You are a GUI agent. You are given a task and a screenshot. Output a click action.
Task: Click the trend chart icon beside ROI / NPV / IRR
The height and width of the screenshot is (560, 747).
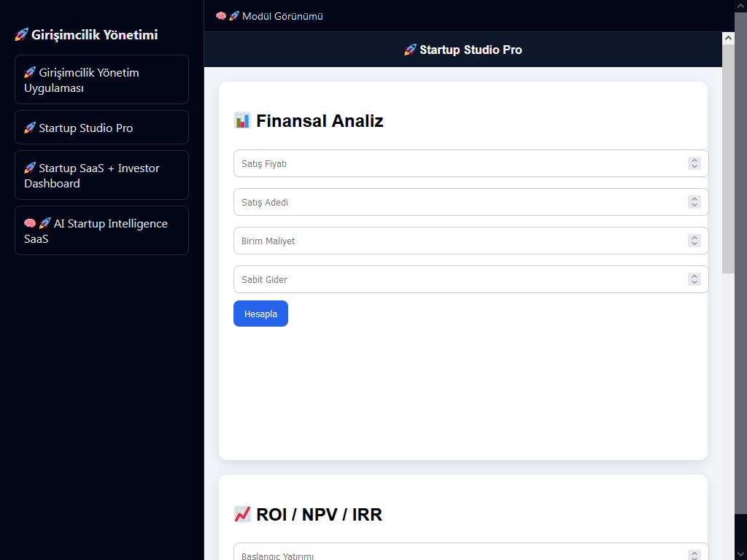(x=242, y=515)
